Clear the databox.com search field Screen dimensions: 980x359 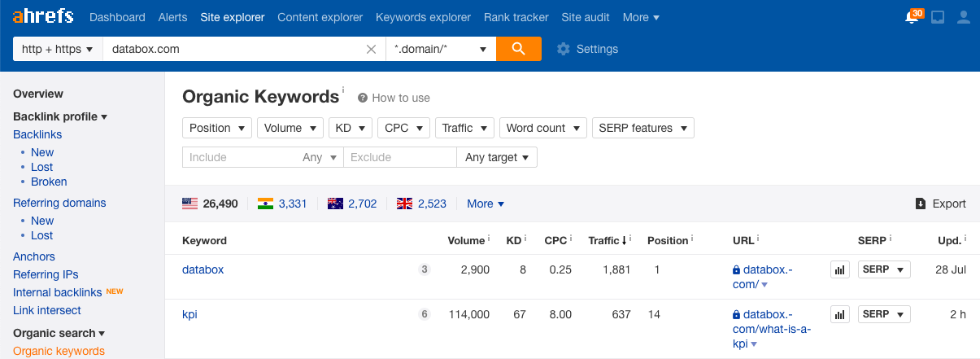coord(371,49)
